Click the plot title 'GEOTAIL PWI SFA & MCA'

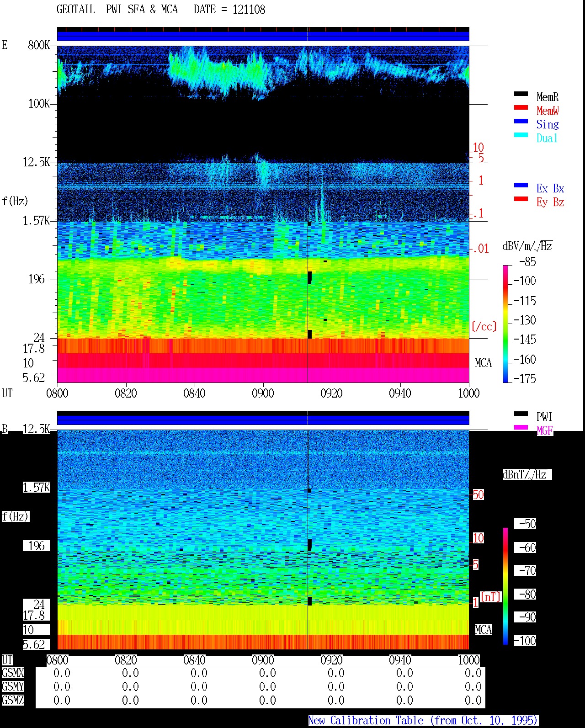(117, 10)
